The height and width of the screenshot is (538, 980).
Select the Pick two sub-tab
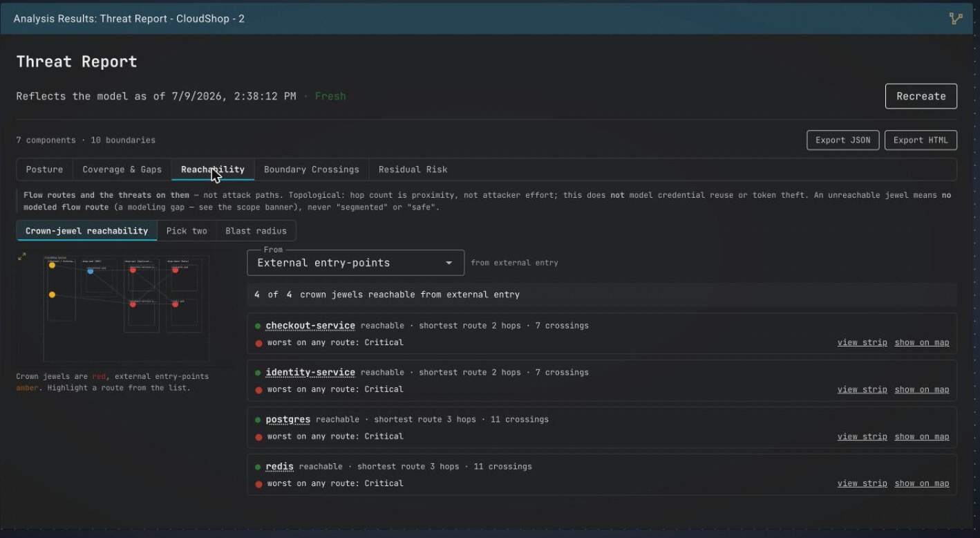(x=187, y=230)
